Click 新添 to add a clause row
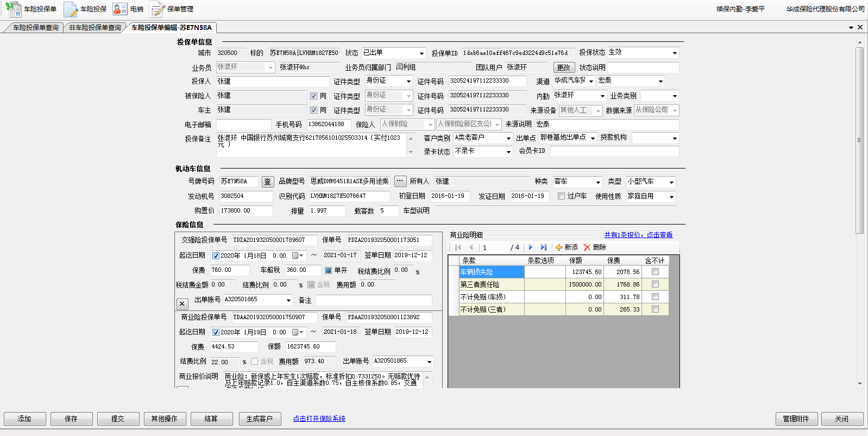Image resolution: width=868 pixels, height=436 pixels. point(567,247)
